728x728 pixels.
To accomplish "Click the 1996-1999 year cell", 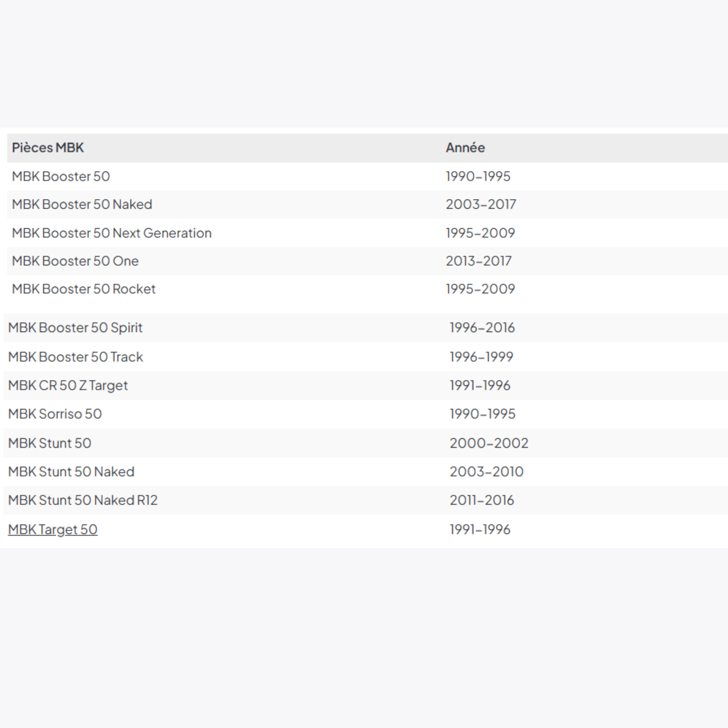I will coord(481,357).
